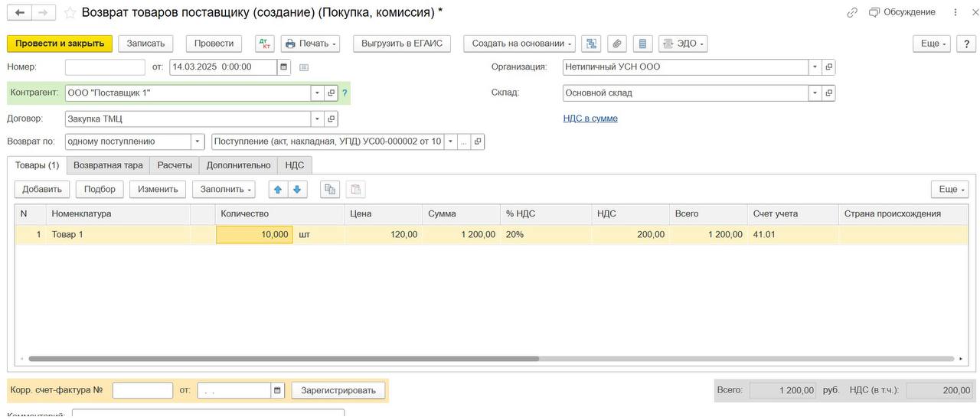The height and width of the screenshot is (420, 980).
Task: Click the green question mark near Контрагент
Action: coord(345,93)
